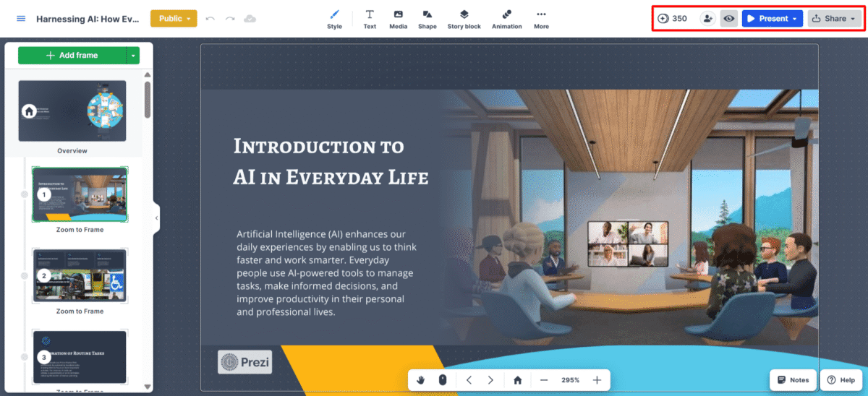Return to home overview view
Screen dimensions: 868x396
[517, 380]
